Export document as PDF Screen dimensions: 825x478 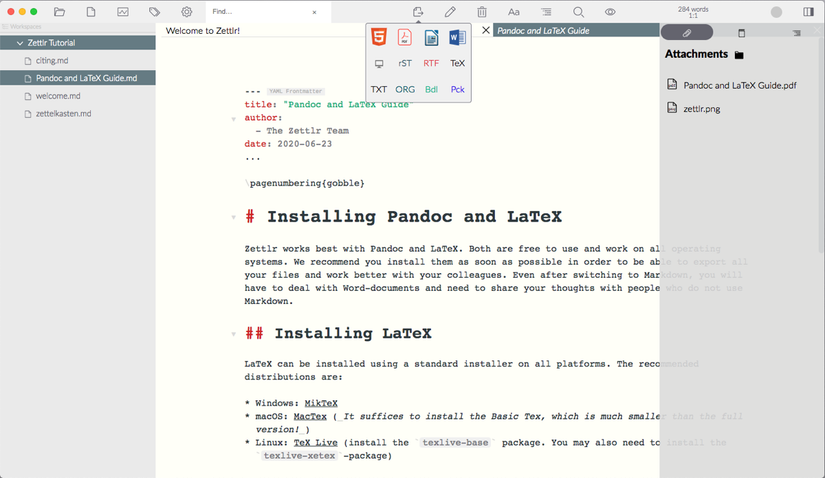tap(405, 37)
